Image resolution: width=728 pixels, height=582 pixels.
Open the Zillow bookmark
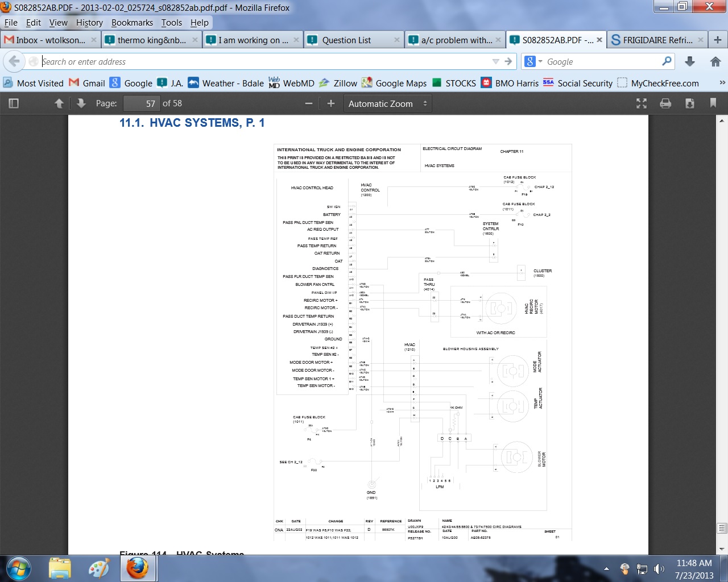pyautogui.click(x=338, y=83)
